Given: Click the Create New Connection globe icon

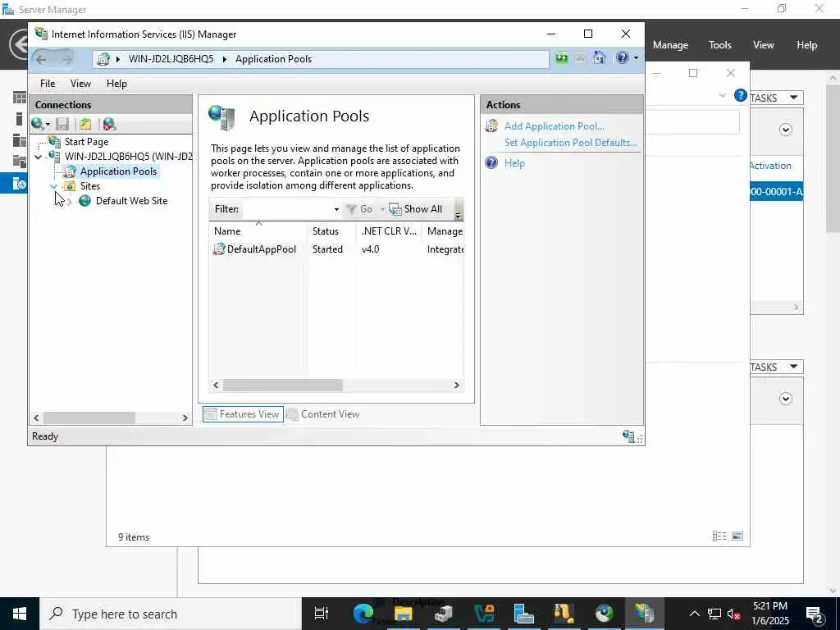Looking at the screenshot, I should coord(38,125).
